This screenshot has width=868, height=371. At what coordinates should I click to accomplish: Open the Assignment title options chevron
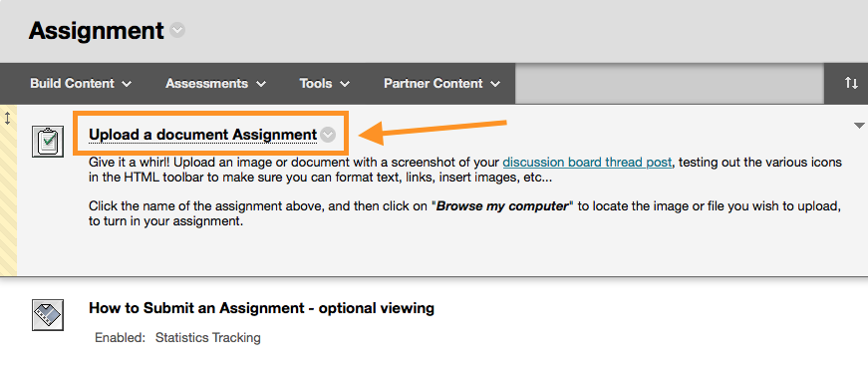click(x=177, y=31)
